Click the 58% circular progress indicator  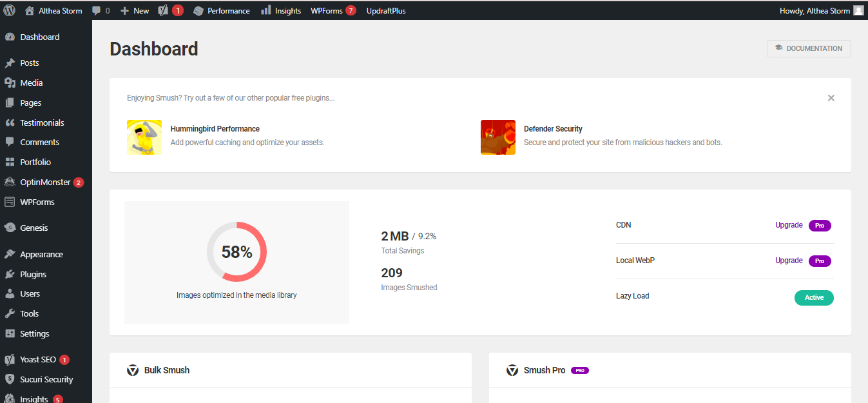point(236,251)
